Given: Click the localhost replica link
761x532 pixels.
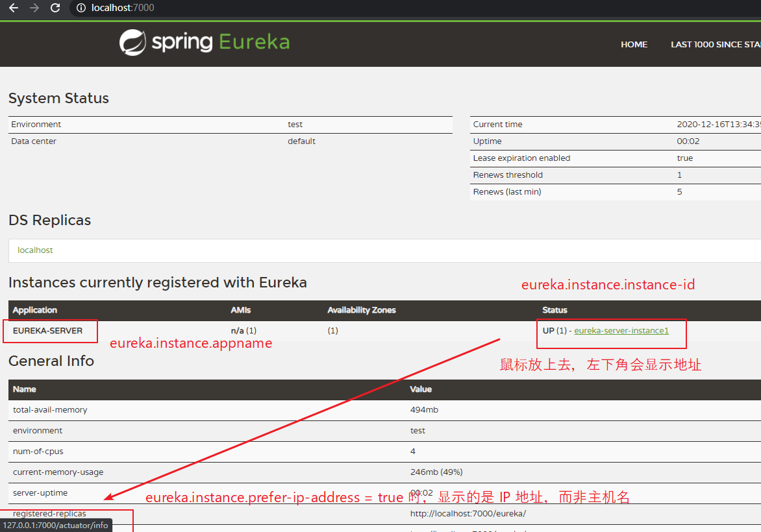Looking at the screenshot, I should point(35,250).
